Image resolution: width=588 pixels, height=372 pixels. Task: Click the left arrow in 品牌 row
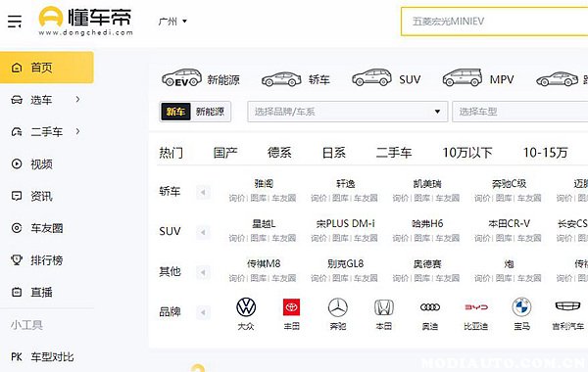[203, 312]
